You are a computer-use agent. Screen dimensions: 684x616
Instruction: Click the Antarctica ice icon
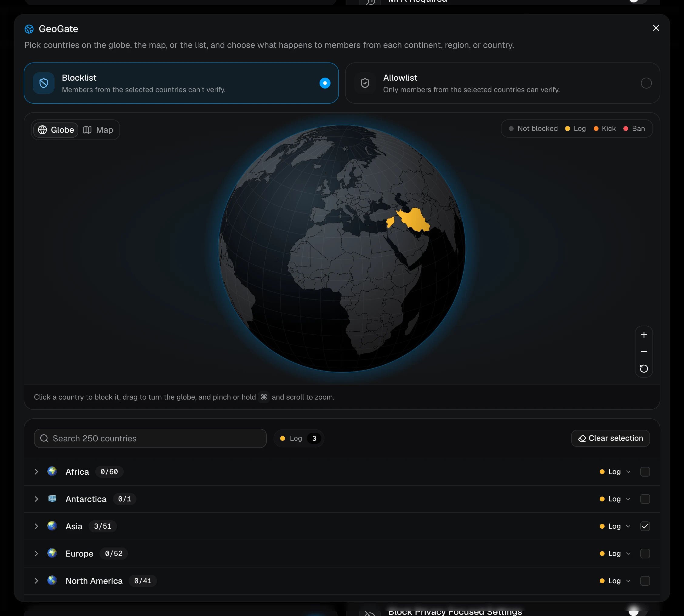(x=52, y=499)
